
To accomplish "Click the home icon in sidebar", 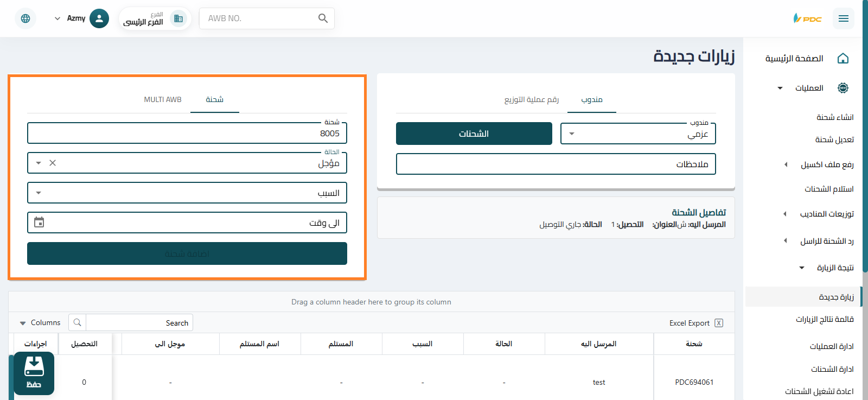I will [x=843, y=59].
